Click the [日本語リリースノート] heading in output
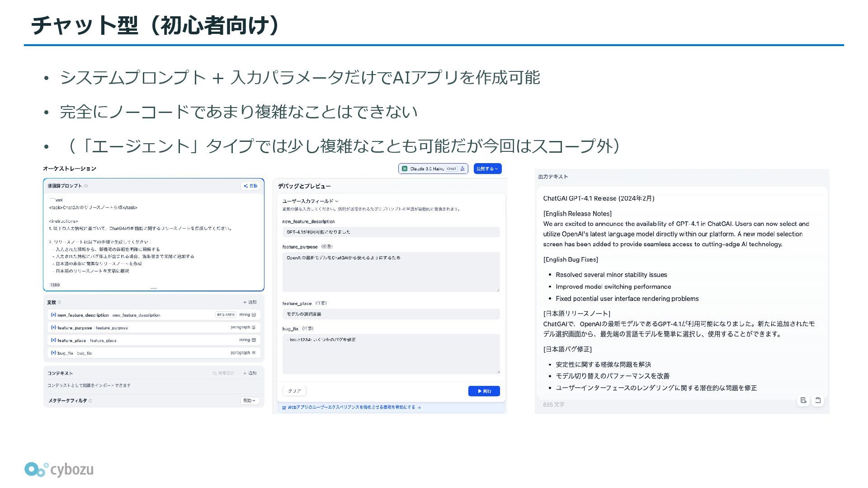This screenshot has height=488, width=868. pyautogui.click(x=576, y=314)
